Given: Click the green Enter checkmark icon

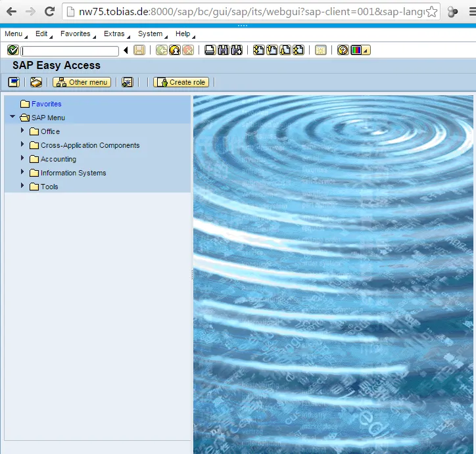Looking at the screenshot, I should (x=12, y=51).
